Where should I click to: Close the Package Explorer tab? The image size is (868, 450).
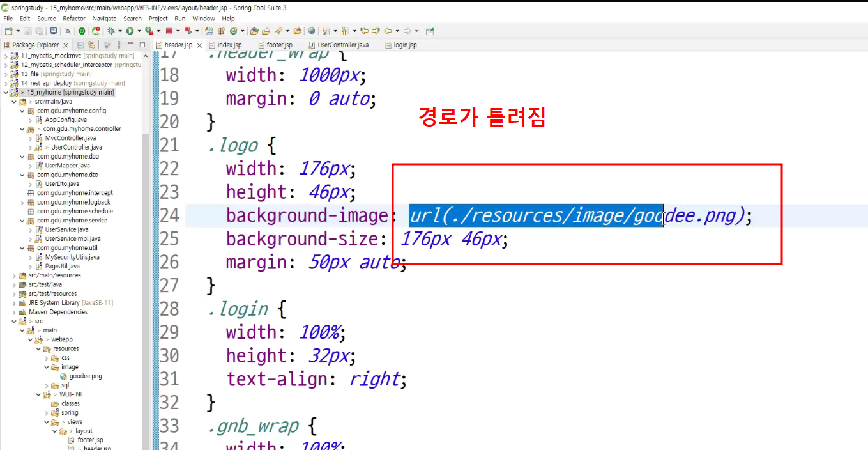coord(66,45)
